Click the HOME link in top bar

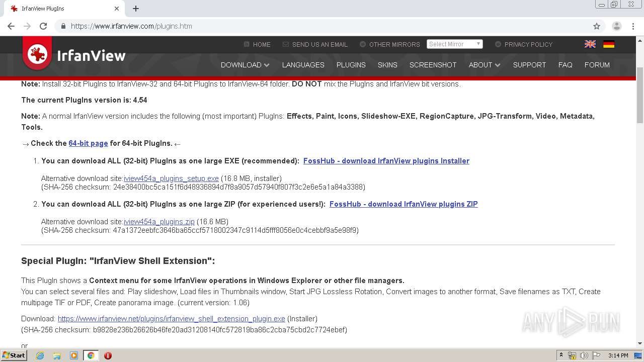point(257,44)
